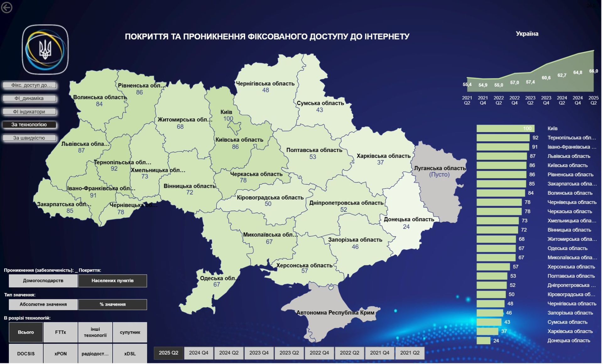
Task: Select 'Домогосподарств' penetration option
Action: [x=43, y=281]
